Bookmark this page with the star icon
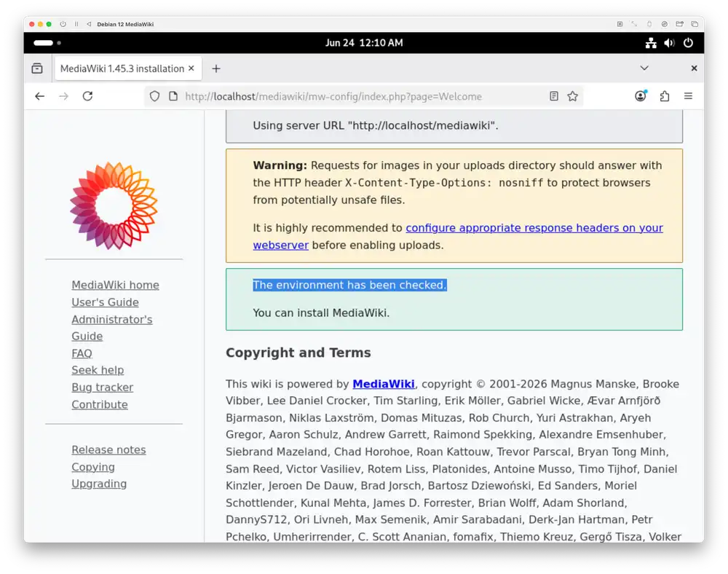 [572, 96]
